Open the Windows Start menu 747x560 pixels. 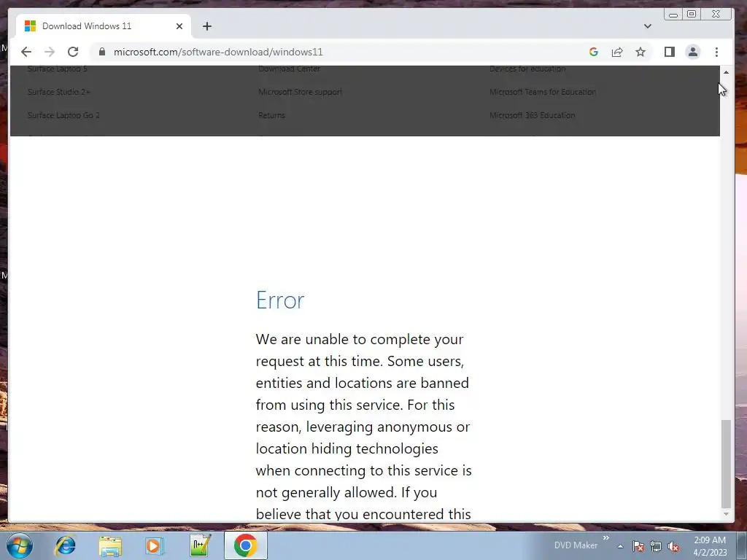20,545
